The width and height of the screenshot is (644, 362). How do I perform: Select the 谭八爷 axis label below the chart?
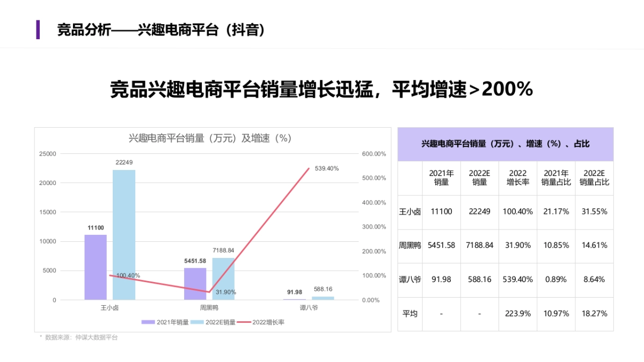(309, 307)
